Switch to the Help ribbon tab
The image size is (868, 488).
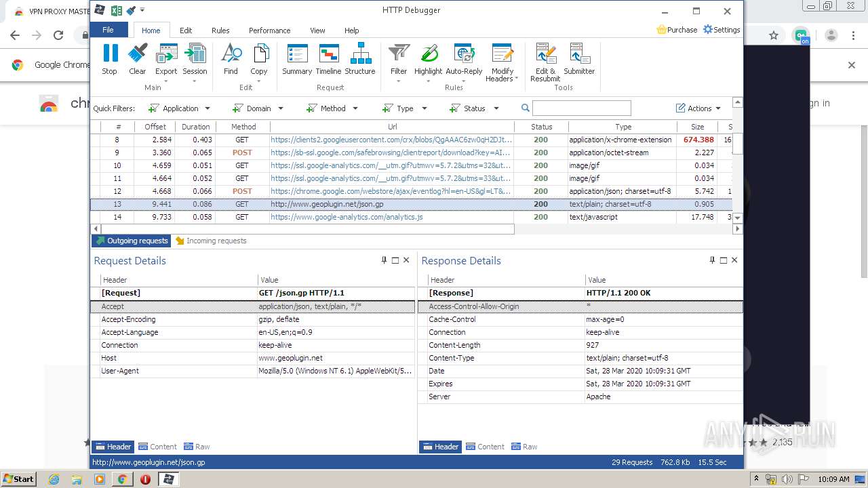click(351, 30)
